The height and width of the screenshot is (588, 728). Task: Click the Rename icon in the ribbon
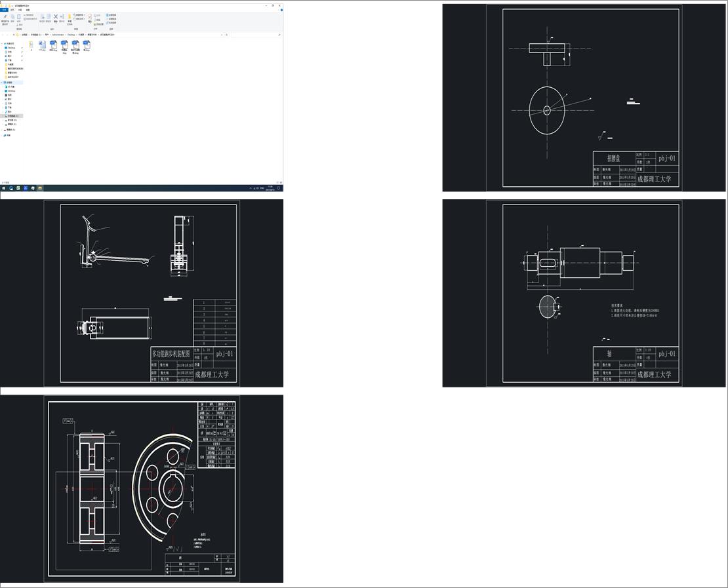(x=62, y=16)
